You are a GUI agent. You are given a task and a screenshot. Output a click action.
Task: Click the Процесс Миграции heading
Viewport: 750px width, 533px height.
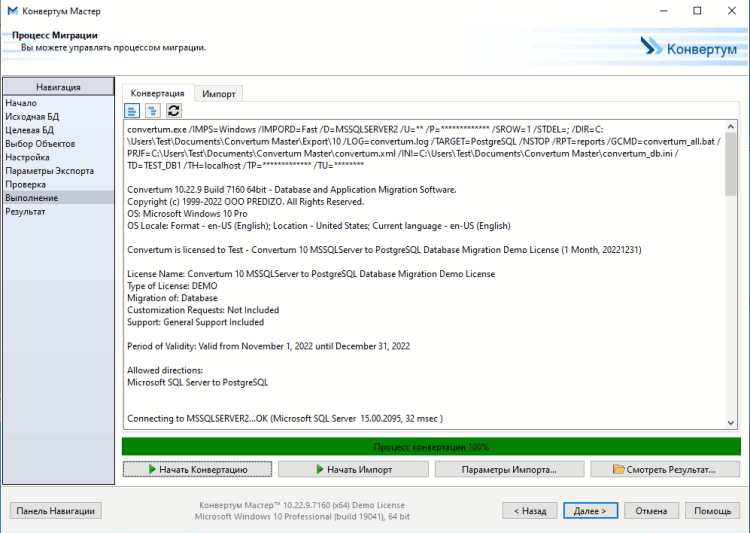(x=55, y=35)
